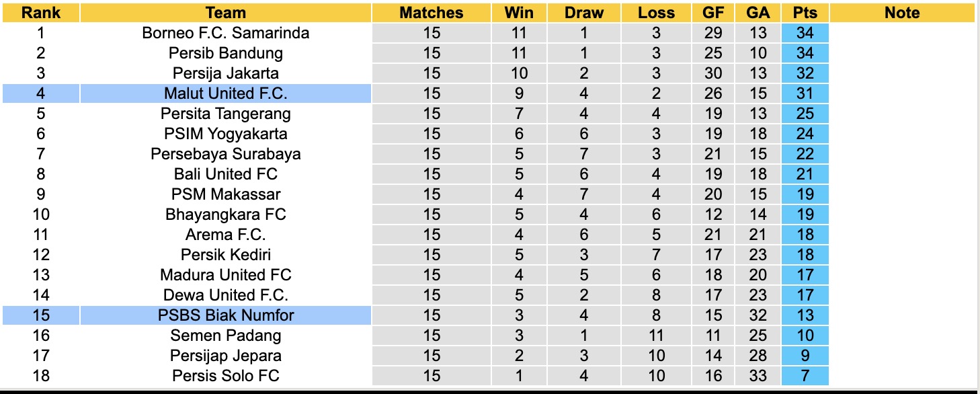Click the Persis Solo FC team name
This screenshot has width=980, height=394.
pyautogui.click(x=226, y=376)
